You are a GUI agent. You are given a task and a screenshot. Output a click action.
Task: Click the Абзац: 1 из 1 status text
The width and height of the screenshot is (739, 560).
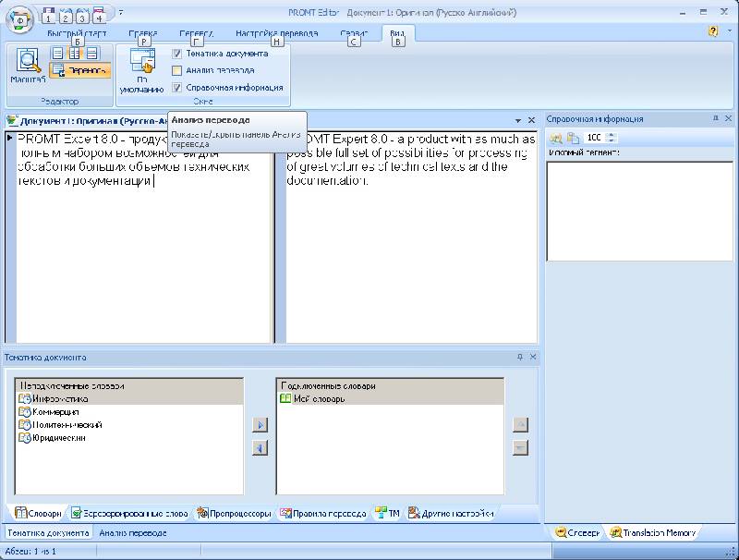pos(30,551)
